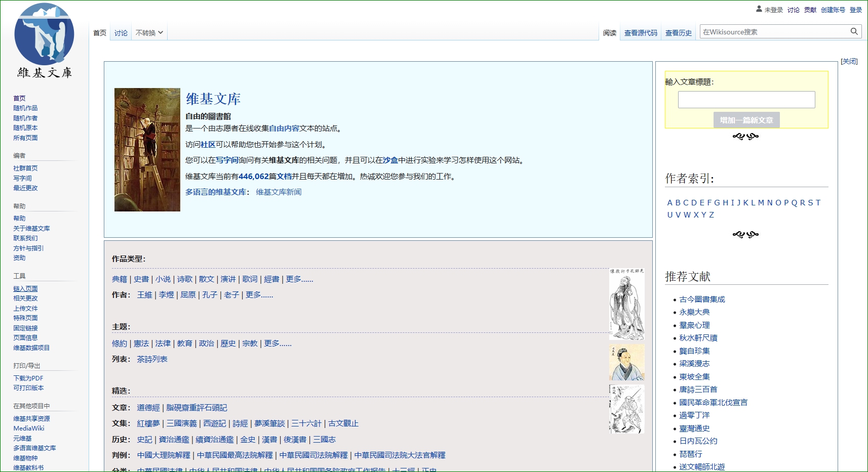
Task: Click the article title input box
Action: (x=746, y=100)
